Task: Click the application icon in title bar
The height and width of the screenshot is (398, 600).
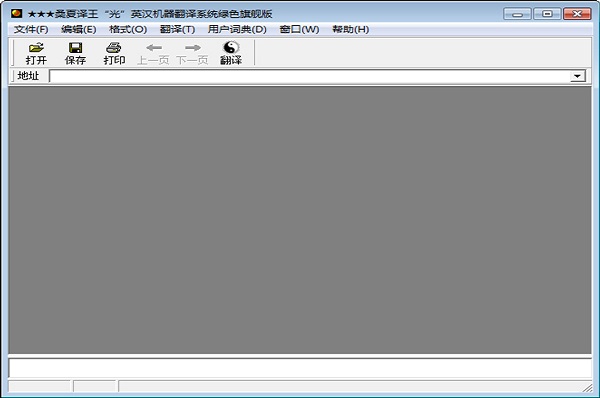Action: coord(16,13)
